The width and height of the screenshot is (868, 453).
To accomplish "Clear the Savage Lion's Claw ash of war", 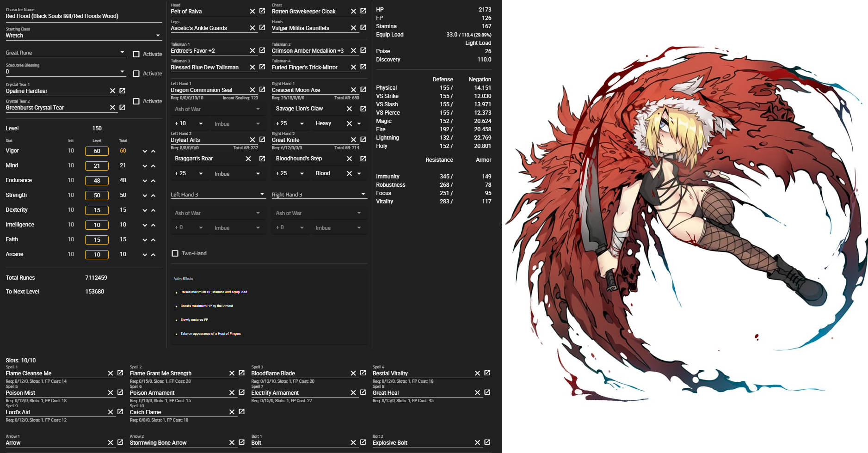I will [x=349, y=109].
